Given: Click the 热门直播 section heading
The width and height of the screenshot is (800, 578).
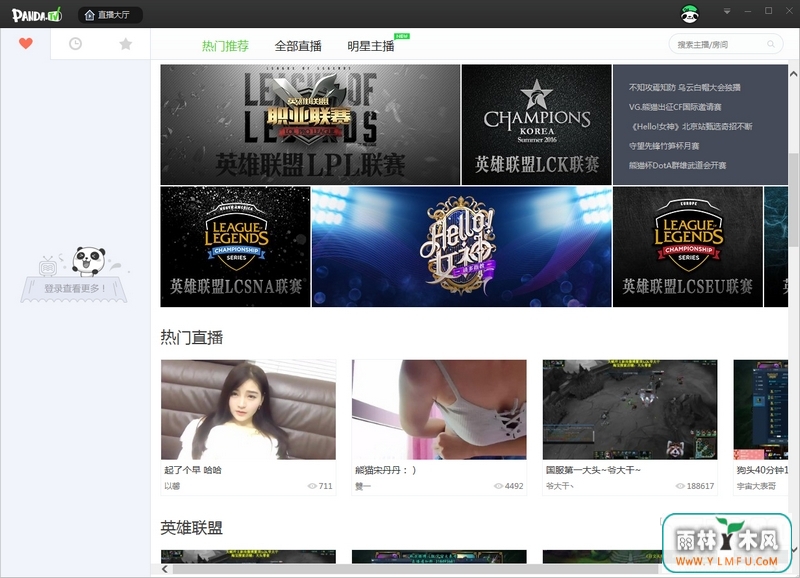Looking at the screenshot, I should (192, 337).
